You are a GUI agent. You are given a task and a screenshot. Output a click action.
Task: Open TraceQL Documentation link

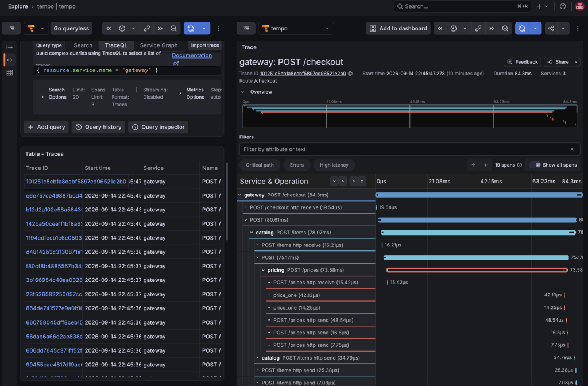coord(192,56)
